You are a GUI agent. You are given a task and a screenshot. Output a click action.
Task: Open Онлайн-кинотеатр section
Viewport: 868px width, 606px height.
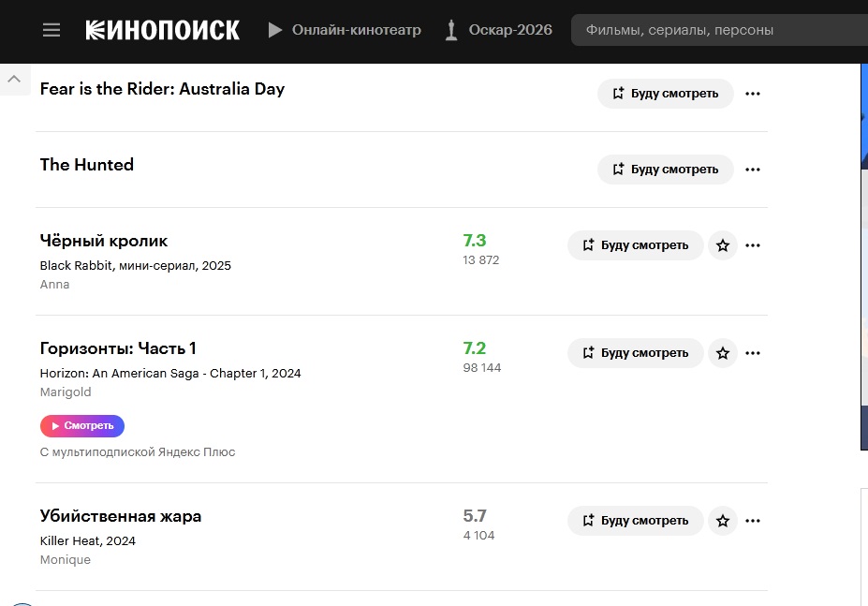coord(345,30)
